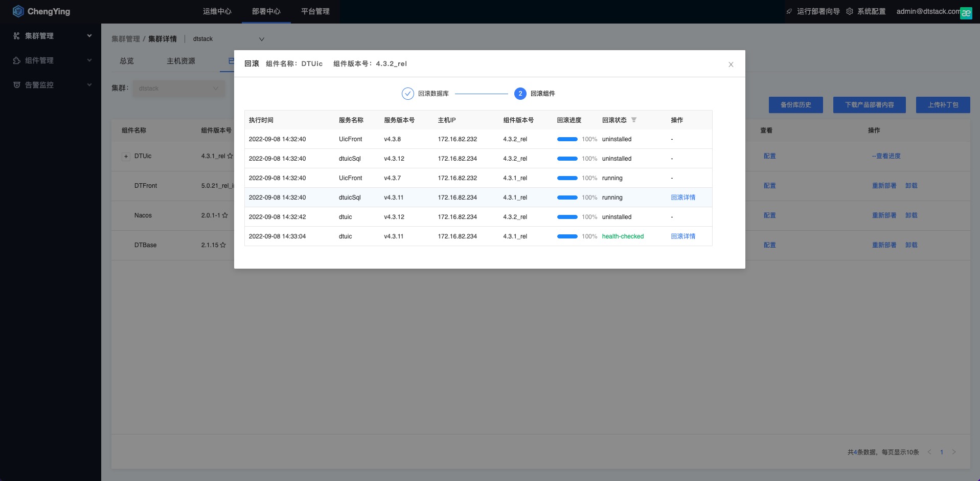The height and width of the screenshot is (481, 980).
Task: Click 配置 link in Nacos row
Action: point(770,215)
